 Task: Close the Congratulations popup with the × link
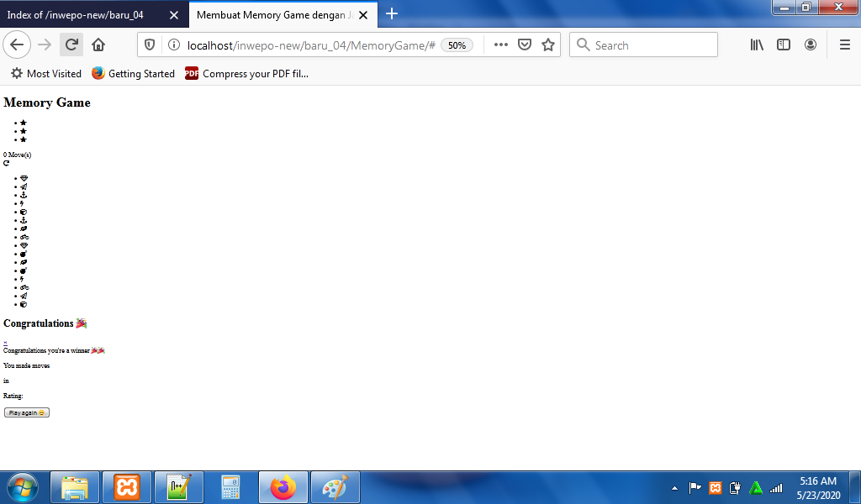[x=5, y=342]
